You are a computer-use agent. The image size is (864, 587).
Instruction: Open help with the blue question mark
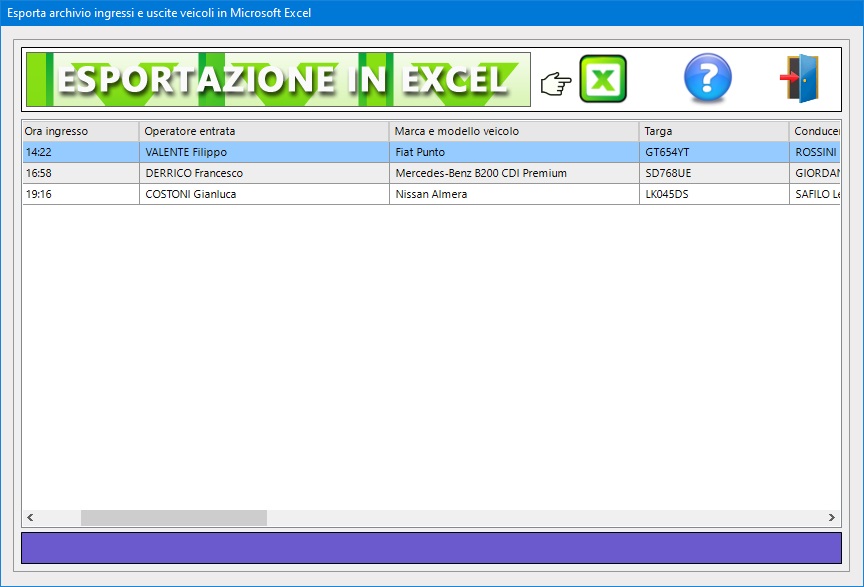click(708, 78)
